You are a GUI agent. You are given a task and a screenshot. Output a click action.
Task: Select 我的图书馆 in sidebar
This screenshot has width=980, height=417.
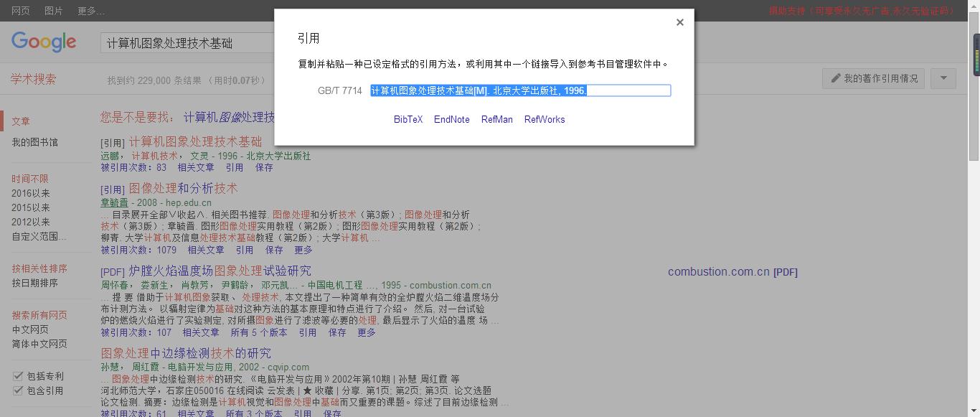coord(34,142)
